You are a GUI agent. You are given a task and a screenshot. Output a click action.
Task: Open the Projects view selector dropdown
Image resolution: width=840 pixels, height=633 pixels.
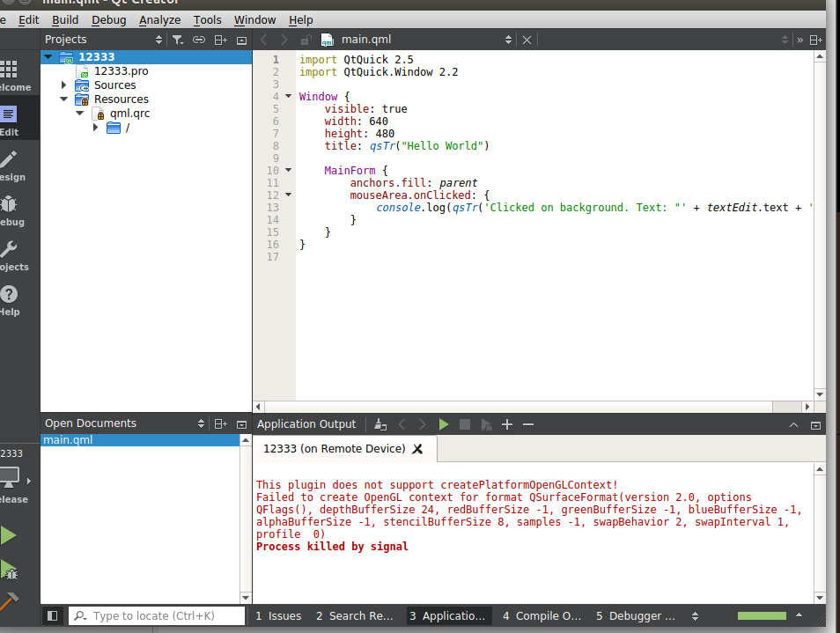(x=158, y=40)
